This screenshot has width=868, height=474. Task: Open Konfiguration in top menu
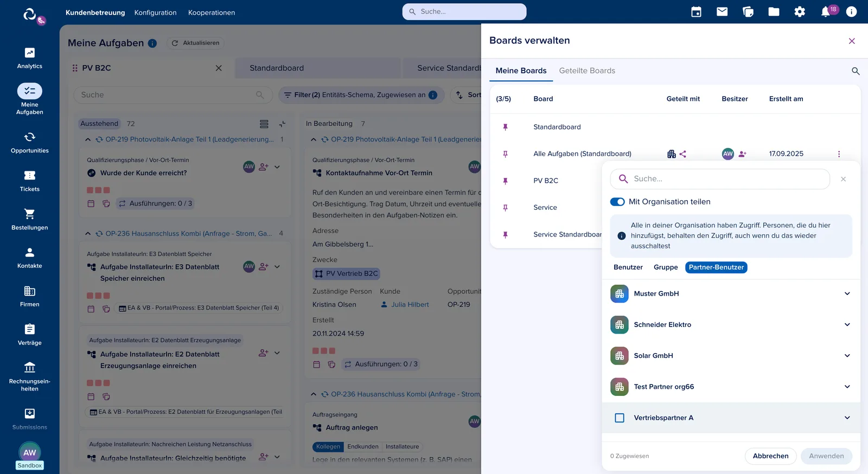click(155, 12)
